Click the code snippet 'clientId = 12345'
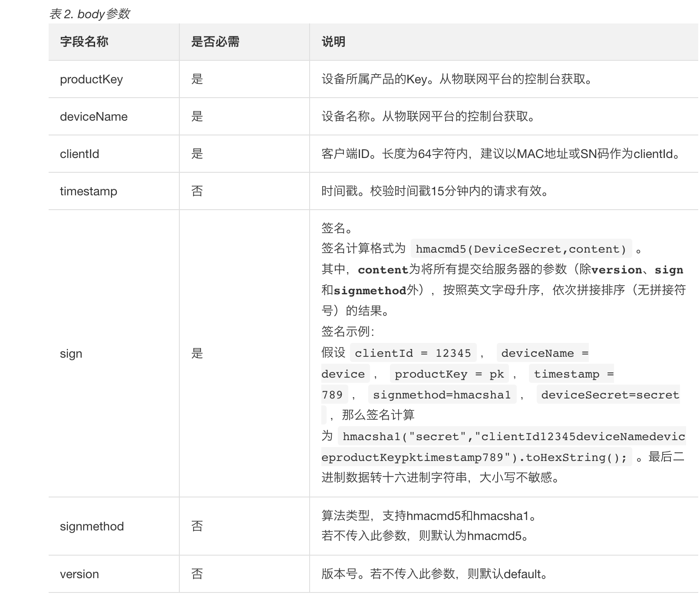 point(413,353)
